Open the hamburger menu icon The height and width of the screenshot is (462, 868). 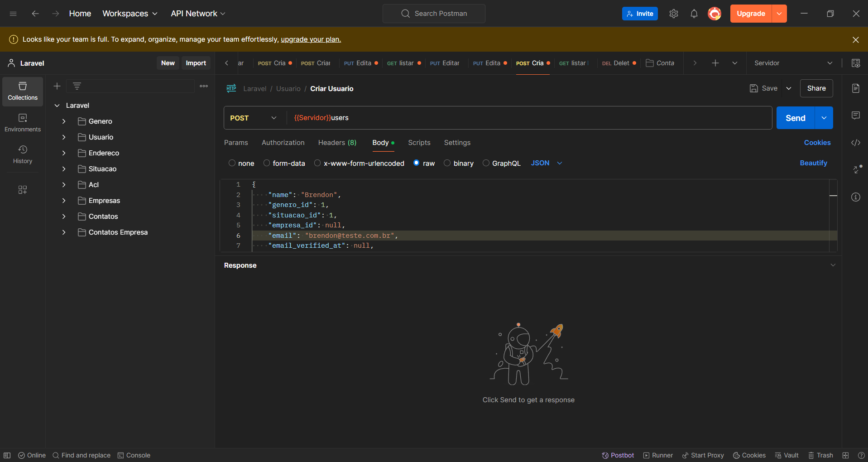pos(13,14)
